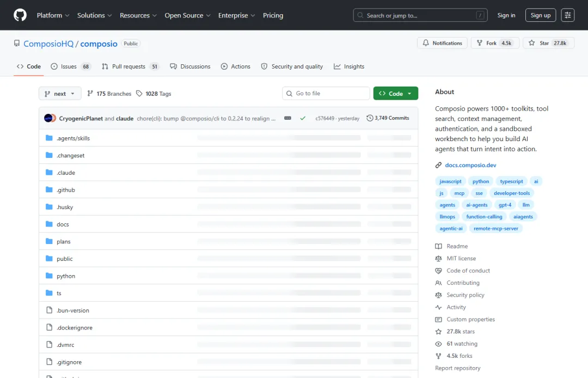Open the Platform dropdown menu
Viewport: 588px width, 378px height.
point(53,15)
